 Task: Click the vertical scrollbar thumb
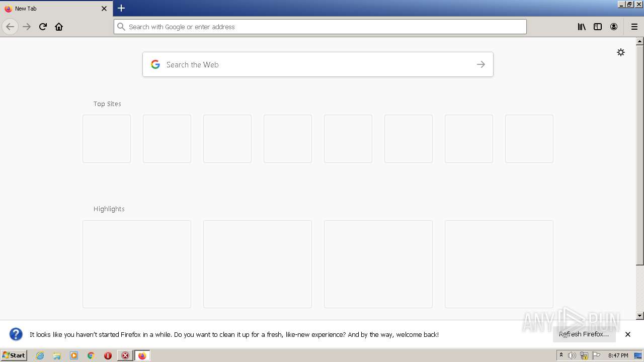(x=640, y=155)
